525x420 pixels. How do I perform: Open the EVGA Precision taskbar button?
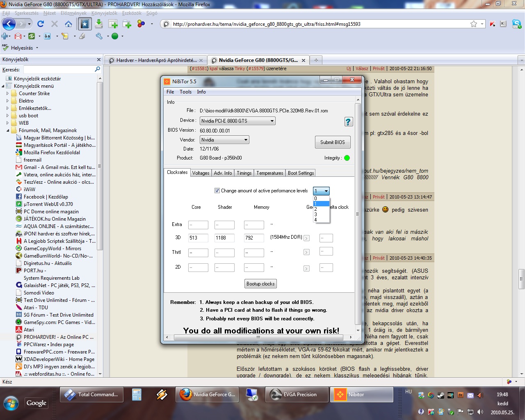(297, 395)
